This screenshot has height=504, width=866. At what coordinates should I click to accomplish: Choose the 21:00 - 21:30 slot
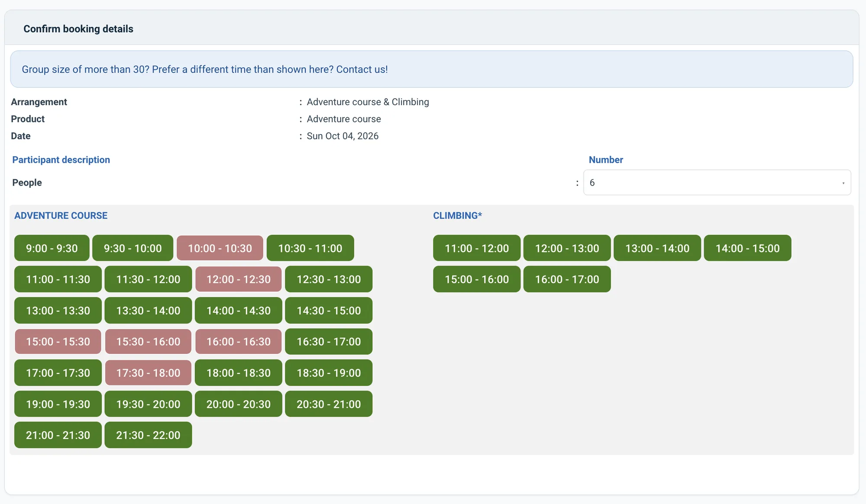(x=58, y=435)
